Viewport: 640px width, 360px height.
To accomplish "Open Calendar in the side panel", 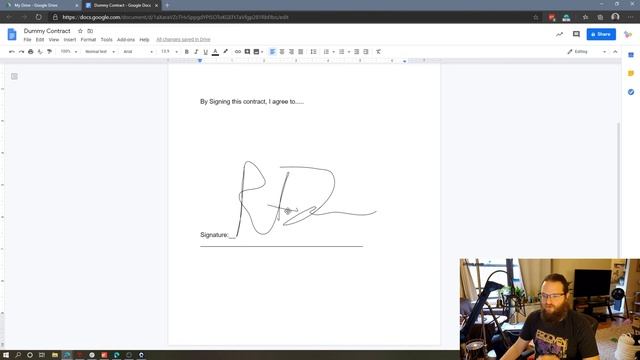I will click(x=631, y=55).
